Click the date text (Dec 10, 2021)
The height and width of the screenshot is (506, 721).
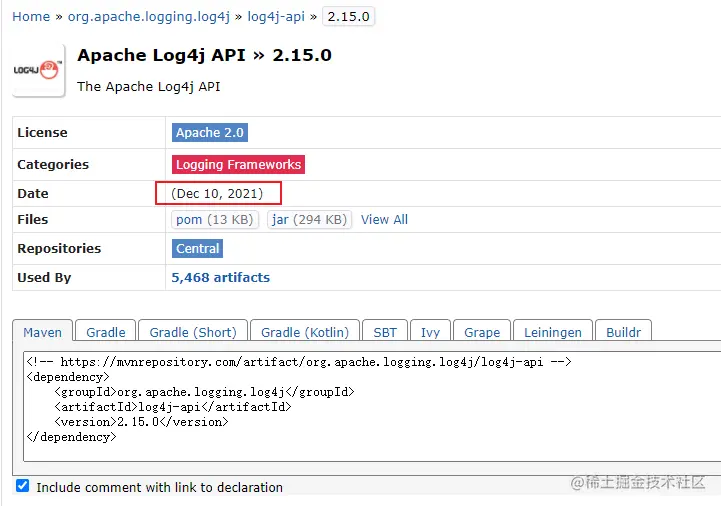217,193
